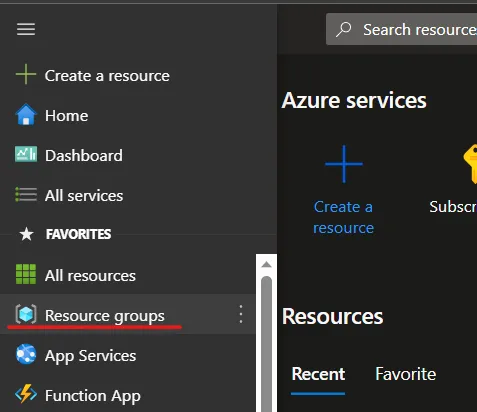Collapse the hamburger portal menu
477x412 pixels.
26,29
